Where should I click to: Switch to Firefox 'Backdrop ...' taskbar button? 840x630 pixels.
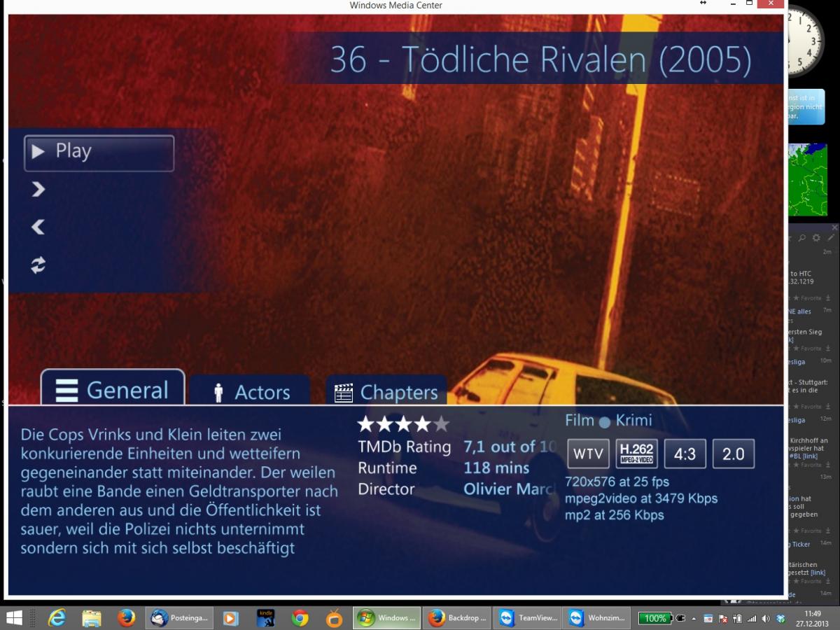pos(456,618)
